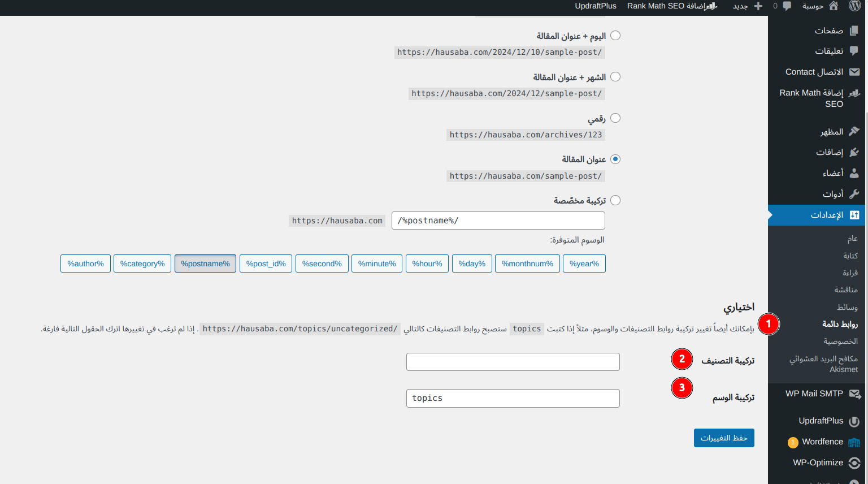
Task: Select عنوان المقالة post name radio
Action: (615, 159)
